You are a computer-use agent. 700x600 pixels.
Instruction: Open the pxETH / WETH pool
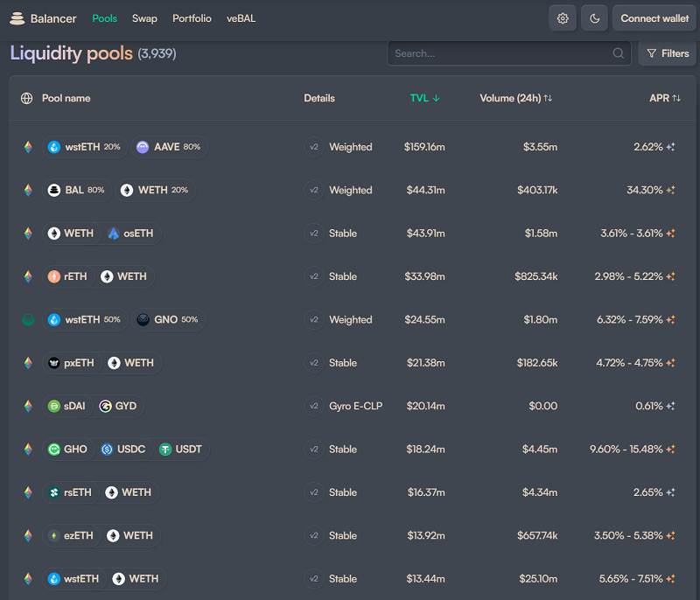(x=353, y=363)
